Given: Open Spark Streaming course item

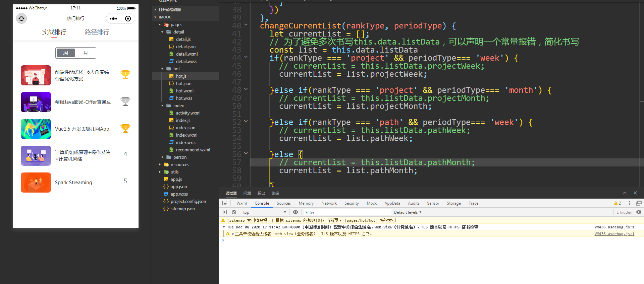Looking at the screenshot, I should [x=75, y=183].
